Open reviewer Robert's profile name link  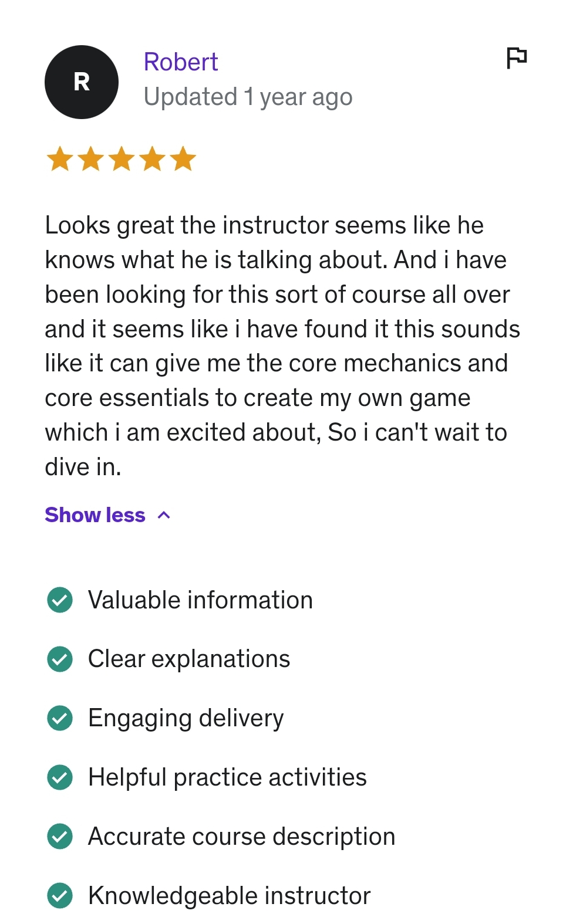click(181, 62)
